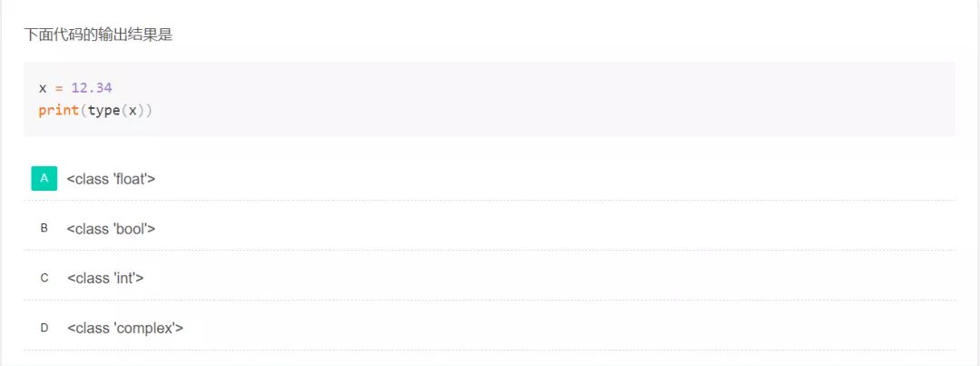This screenshot has height=366, width=980.
Task: Click the word type in the code
Action: click(104, 111)
